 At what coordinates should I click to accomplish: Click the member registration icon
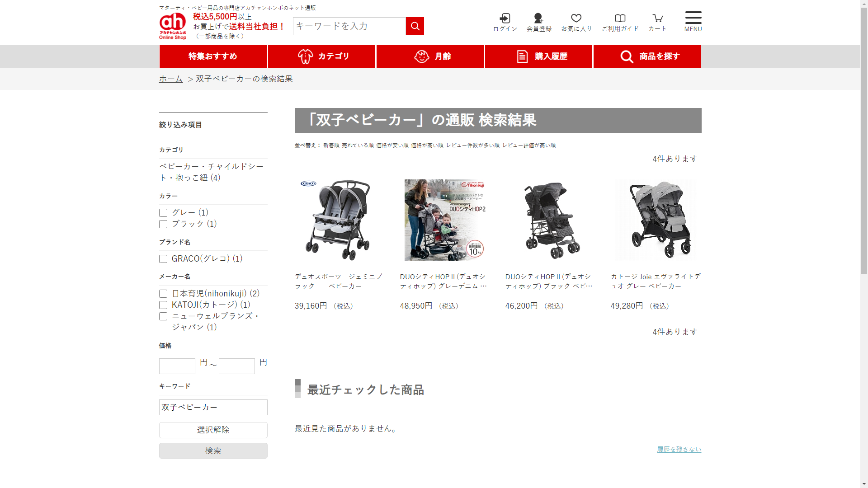click(x=538, y=19)
